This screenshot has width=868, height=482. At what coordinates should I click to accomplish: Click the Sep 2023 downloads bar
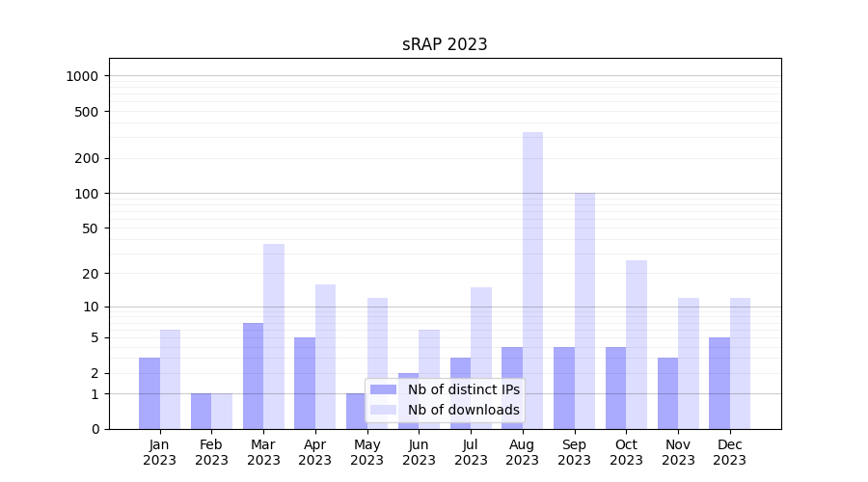click(x=584, y=308)
